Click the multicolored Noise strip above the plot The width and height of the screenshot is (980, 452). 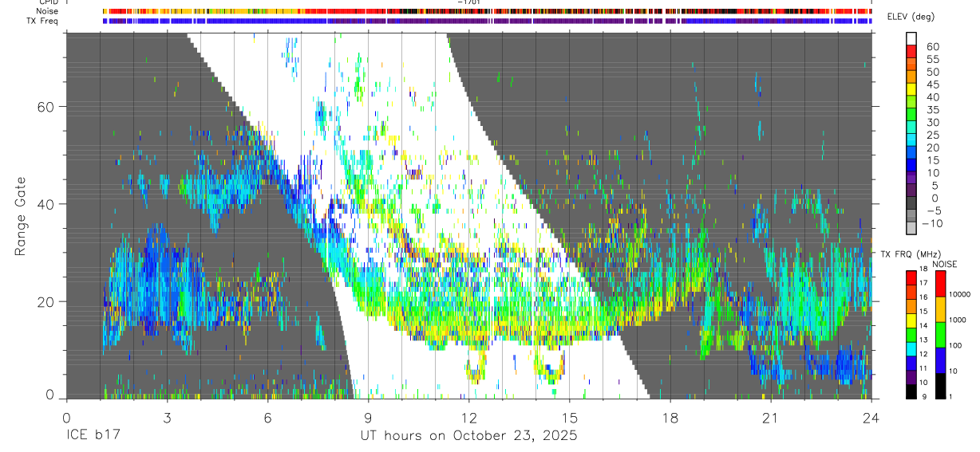(488, 11)
